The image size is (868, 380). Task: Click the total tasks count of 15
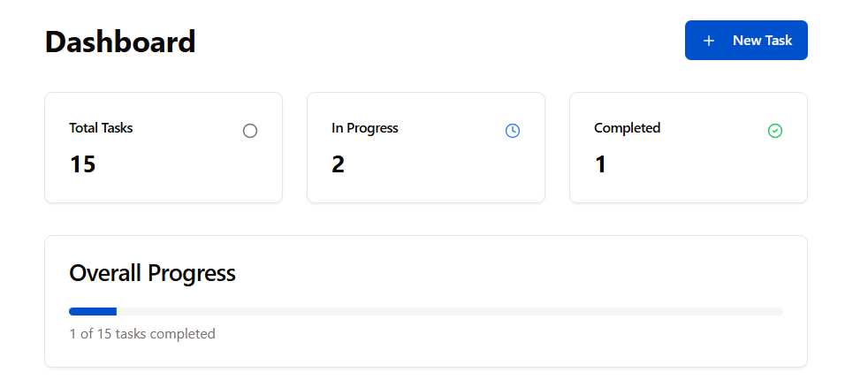(82, 164)
